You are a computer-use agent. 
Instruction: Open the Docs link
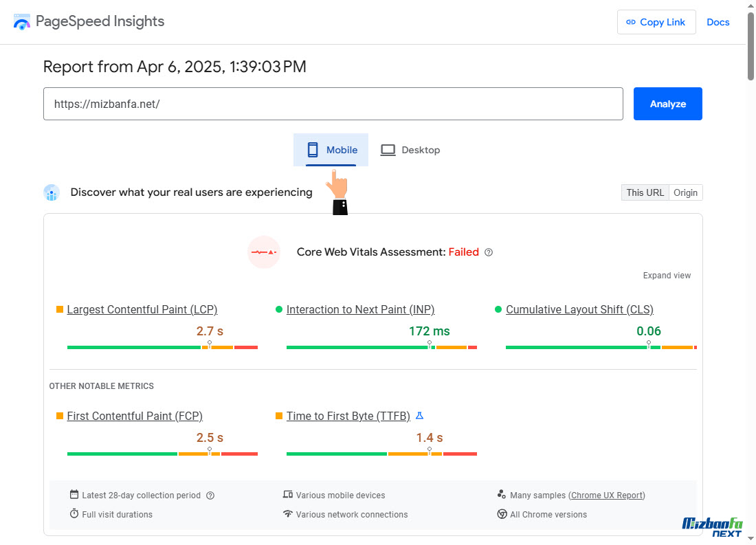coord(718,22)
